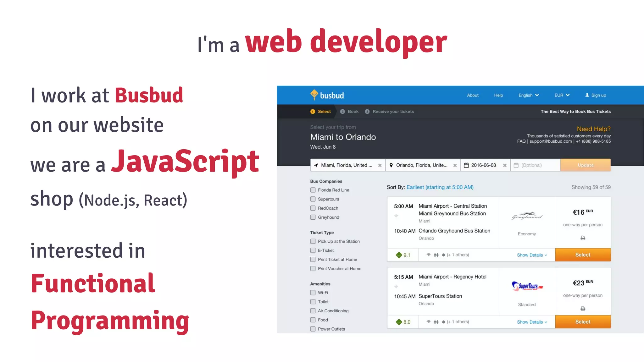Open the About menu item

coord(473,95)
